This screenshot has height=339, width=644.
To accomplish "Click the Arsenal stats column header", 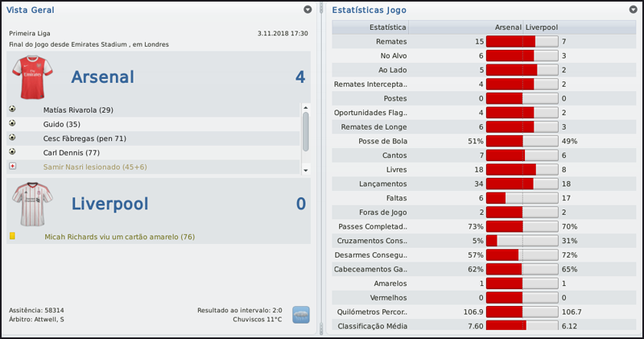I will [x=508, y=27].
